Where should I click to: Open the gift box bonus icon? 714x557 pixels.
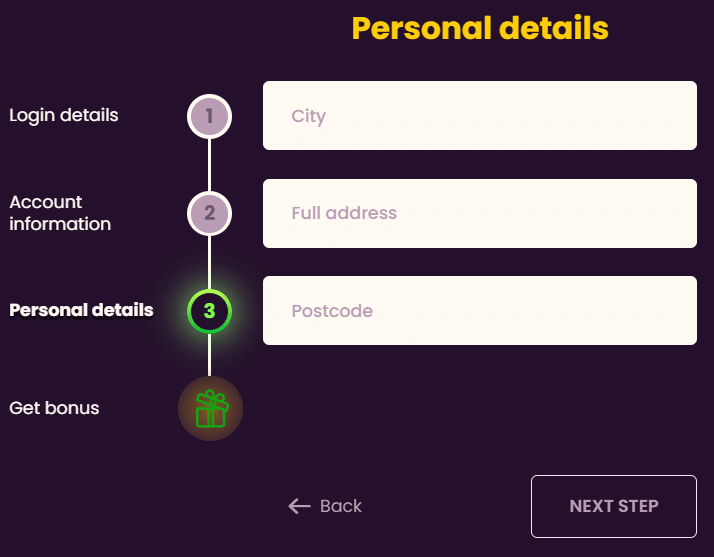pyautogui.click(x=210, y=409)
